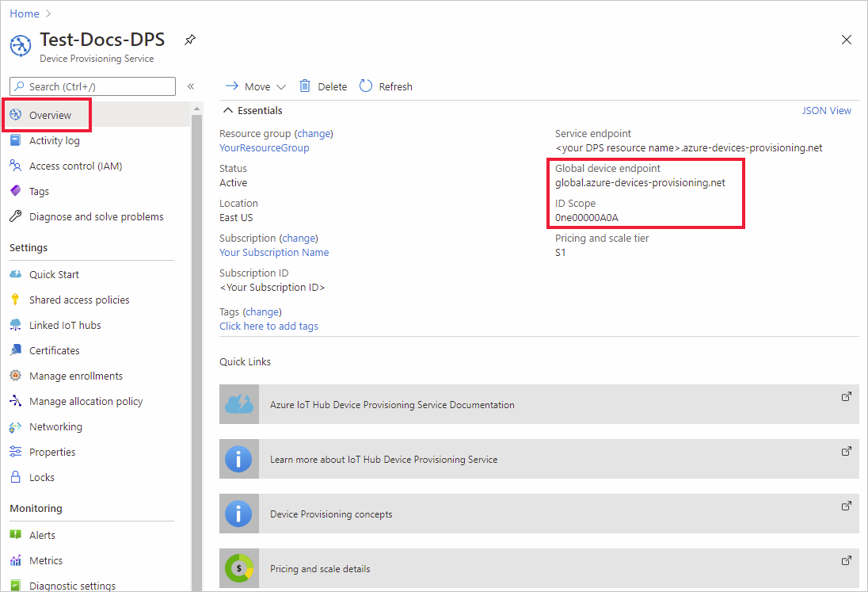Open Device Provisioning concepts card
This screenshot has width=868, height=592.
(x=539, y=514)
